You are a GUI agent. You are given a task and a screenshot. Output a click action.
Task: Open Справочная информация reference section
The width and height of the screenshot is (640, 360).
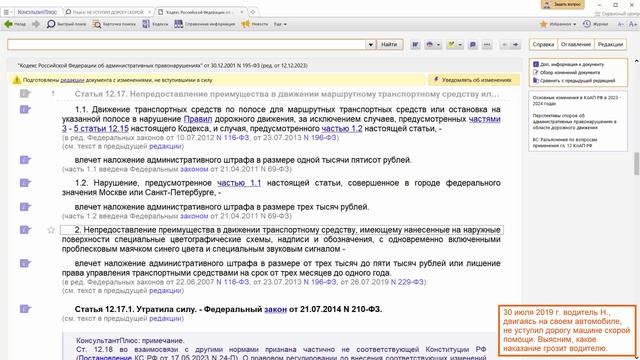[205, 24]
